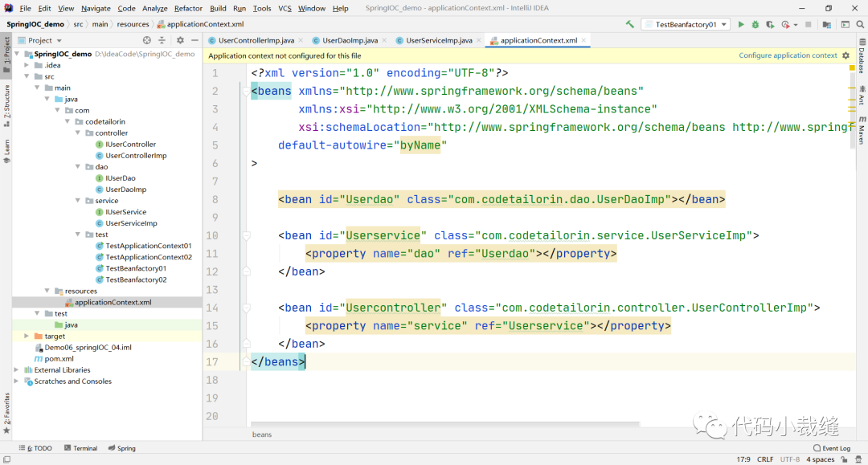Select pom.xml in the project tree

(59, 359)
